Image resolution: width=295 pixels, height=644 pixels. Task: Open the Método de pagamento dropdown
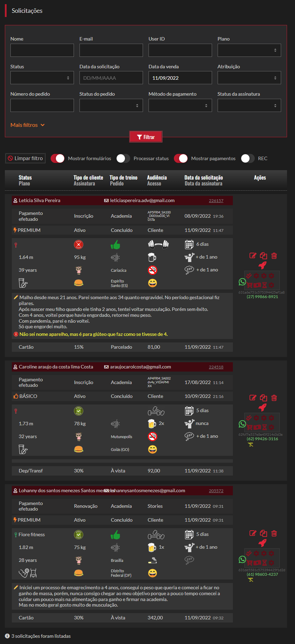coord(180,105)
